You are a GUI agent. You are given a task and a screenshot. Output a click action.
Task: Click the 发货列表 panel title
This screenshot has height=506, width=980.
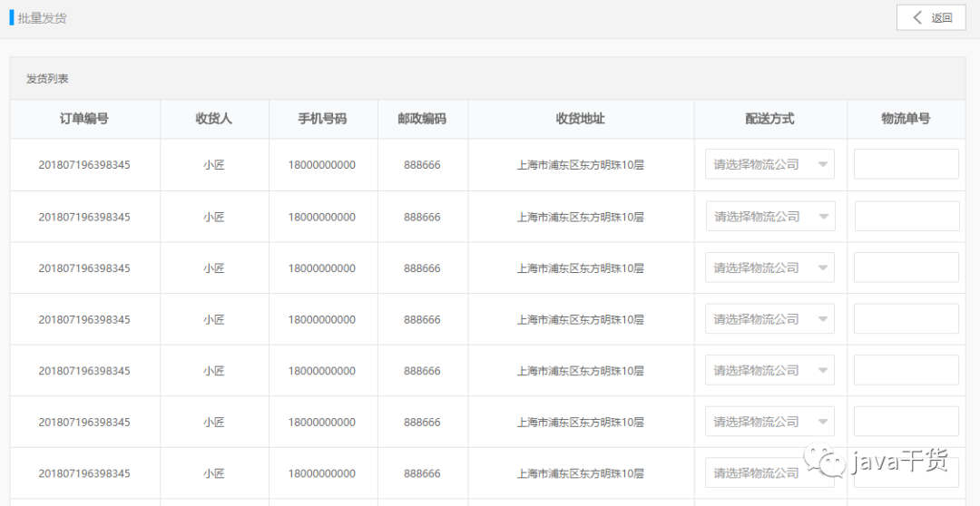pos(47,79)
